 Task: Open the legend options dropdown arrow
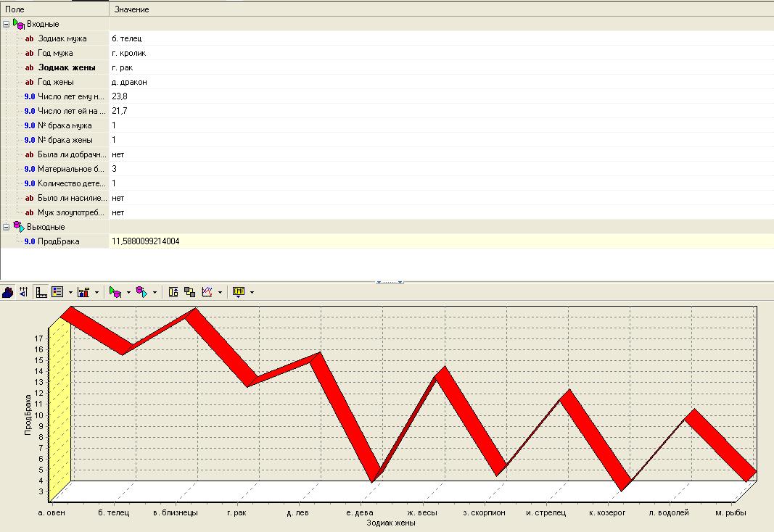click(x=70, y=293)
